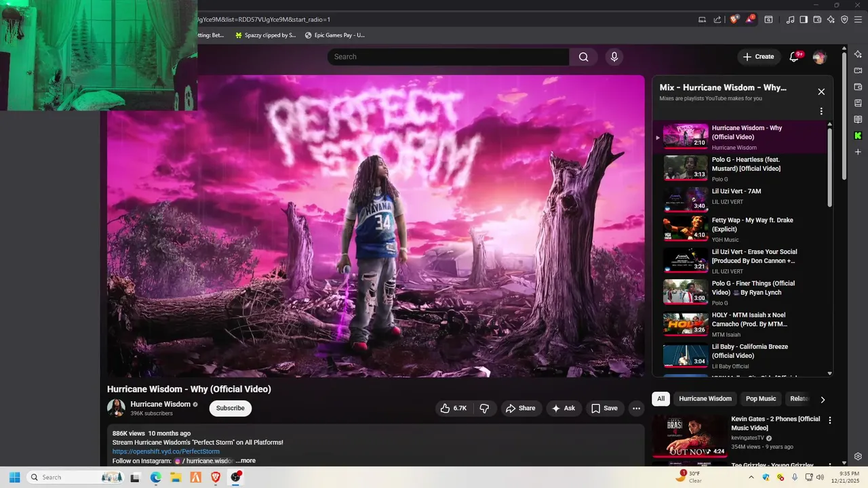Open the Windows Start menu
The height and width of the screenshot is (488, 868).
[x=14, y=477]
